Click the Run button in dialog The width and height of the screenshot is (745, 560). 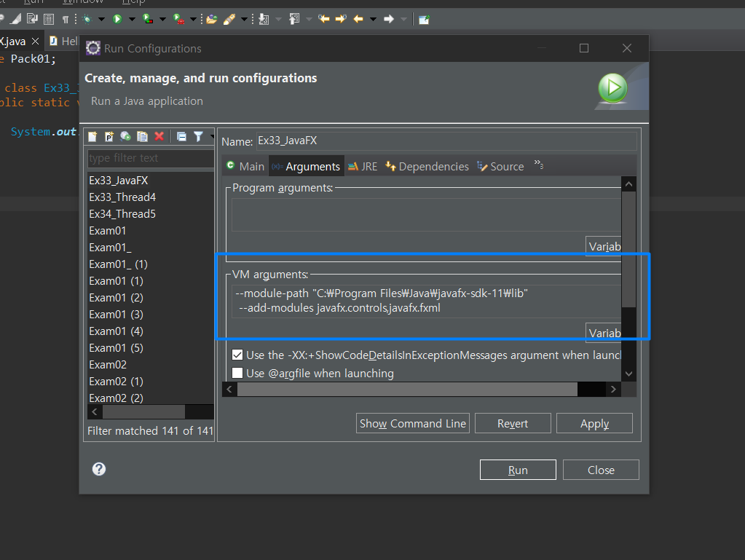tap(518, 470)
